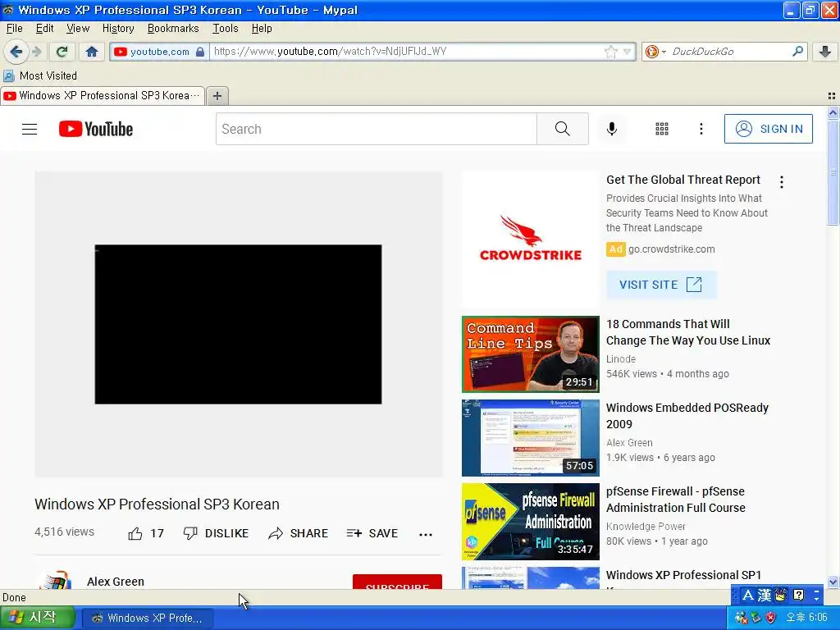
Task: Save video to playlist with SAVE
Action: click(372, 533)
